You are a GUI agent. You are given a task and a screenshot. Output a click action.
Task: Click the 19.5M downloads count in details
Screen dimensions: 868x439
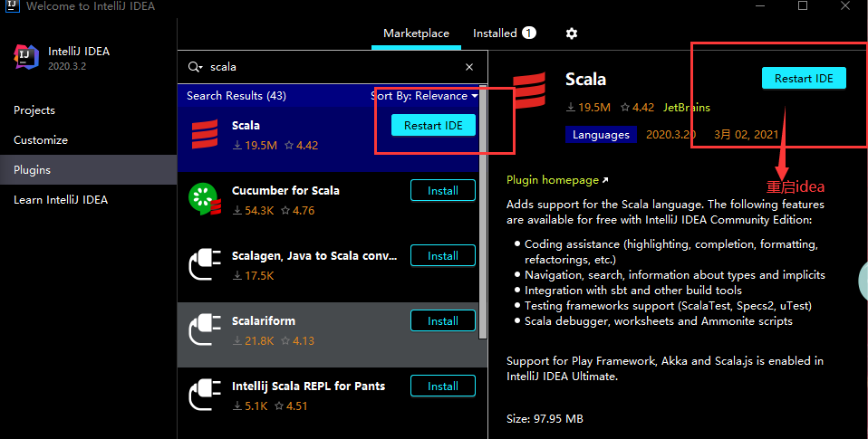588,108
